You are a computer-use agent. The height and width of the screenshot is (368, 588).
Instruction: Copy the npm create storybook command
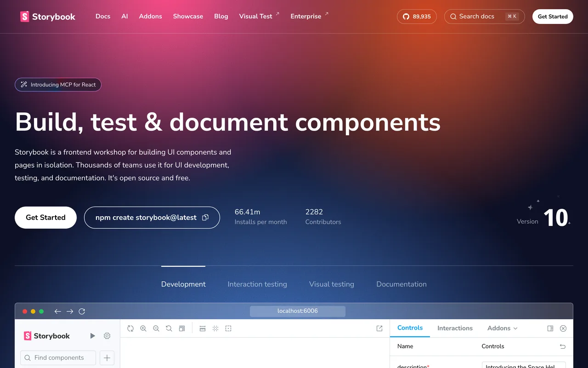point(205,218)
